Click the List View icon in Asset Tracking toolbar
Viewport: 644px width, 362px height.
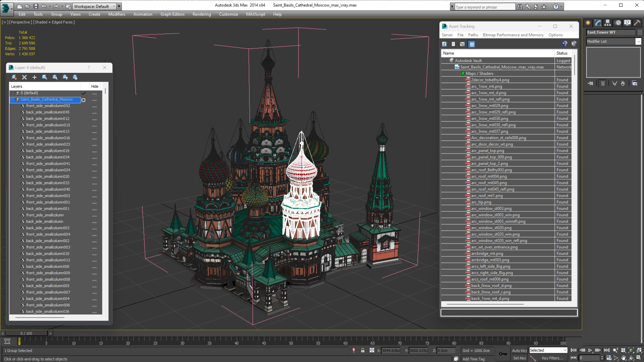(x=453, y=44)
